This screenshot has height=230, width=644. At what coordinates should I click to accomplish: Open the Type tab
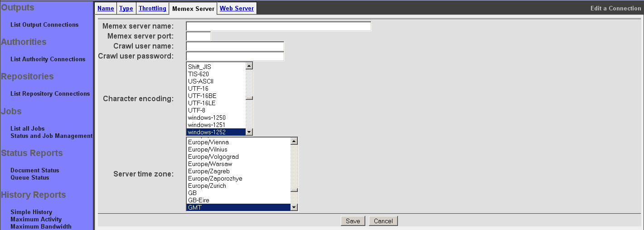click(x=126, y=8)
